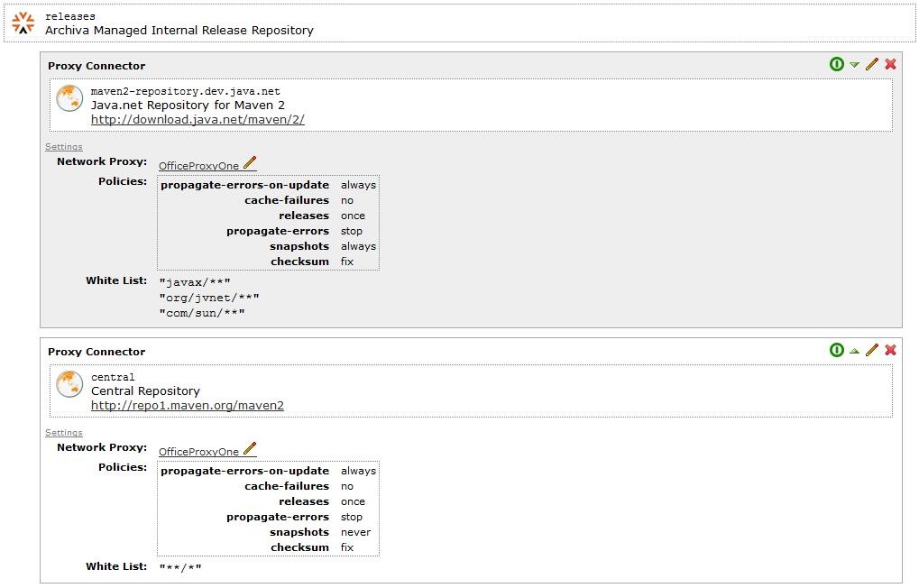Select 'propagate-errors-on-update' policy in Java.net connector

tap(245, 185)
